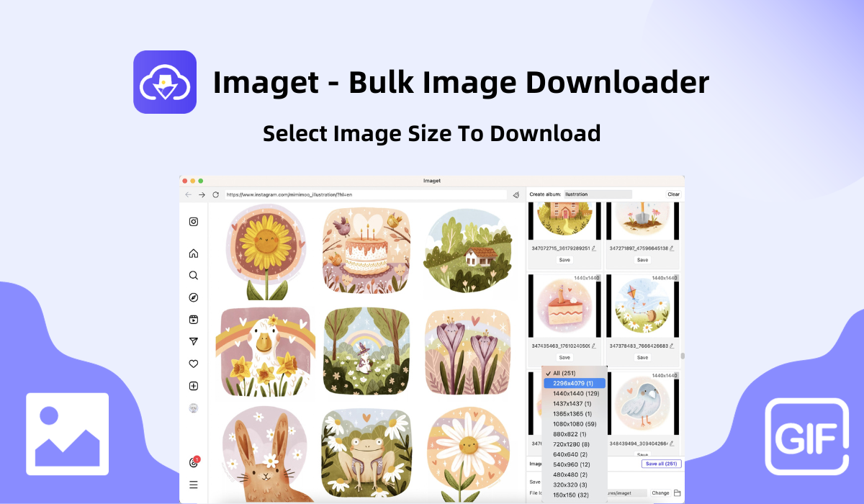
Task: Click the broom clear icon beside the URL bar
Action: [x=516, y=194]
